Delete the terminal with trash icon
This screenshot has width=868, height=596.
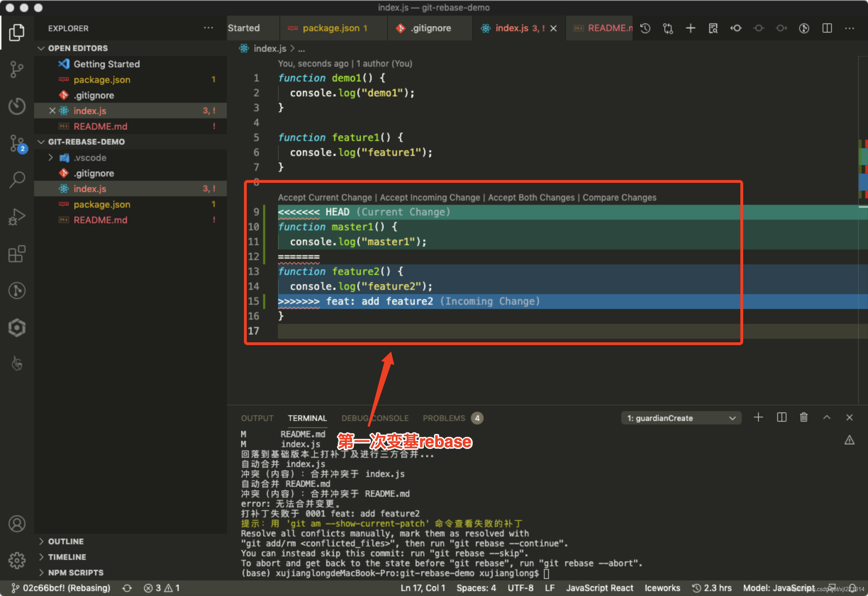click(x=804, y=417)
